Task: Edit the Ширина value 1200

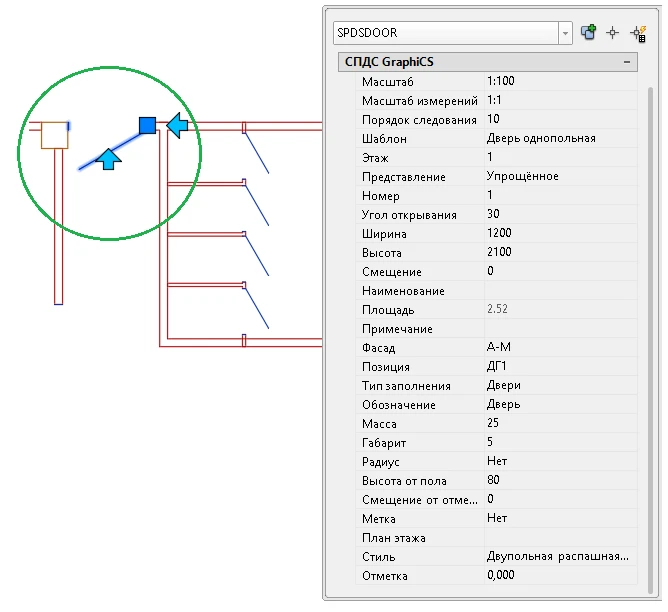Action: pos(560,233)
